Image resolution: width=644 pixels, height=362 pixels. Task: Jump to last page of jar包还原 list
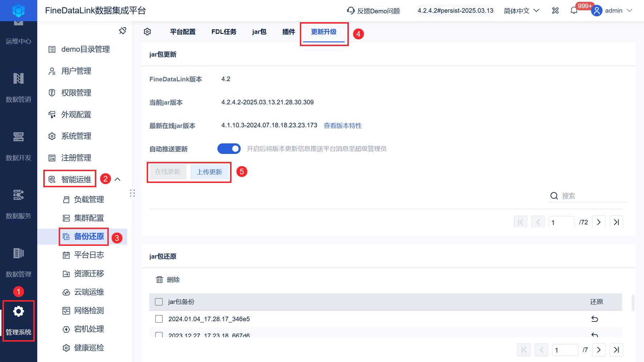click(616, 350)
